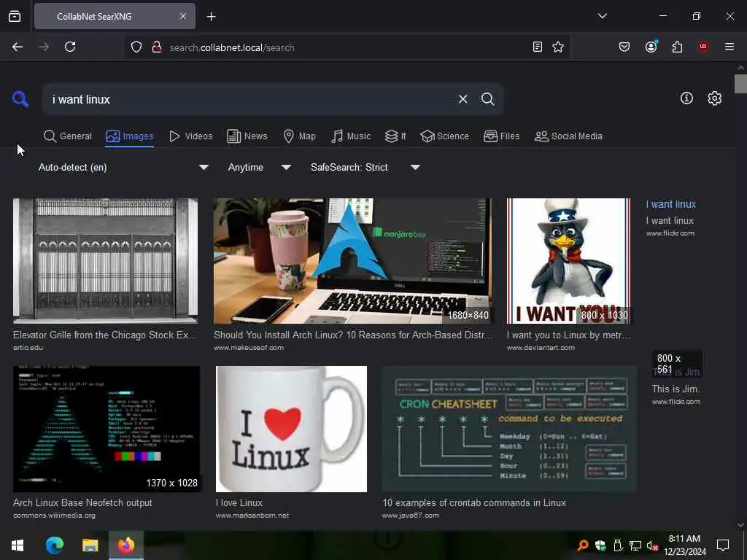Open SafeSearch Strict dropdown
Image resolution: width=747 pixels, height=560 pixels.
tap(365, 167)
